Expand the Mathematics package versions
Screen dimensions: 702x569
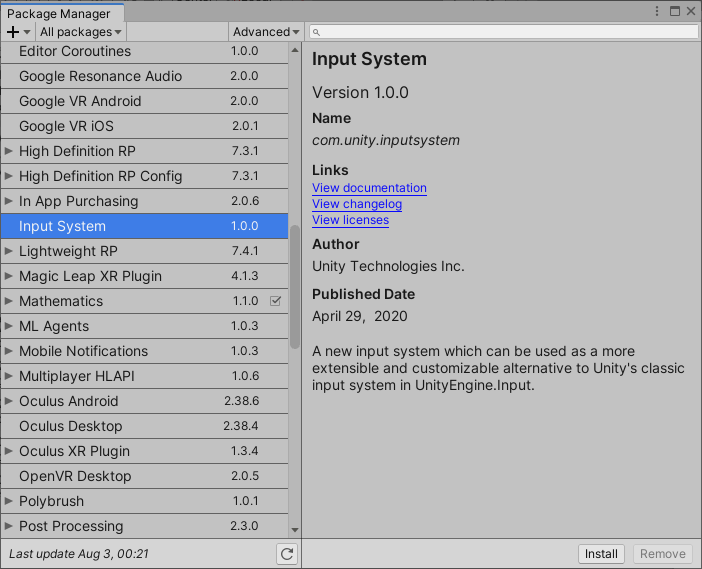pyautogui.click(x=9, y=301)
